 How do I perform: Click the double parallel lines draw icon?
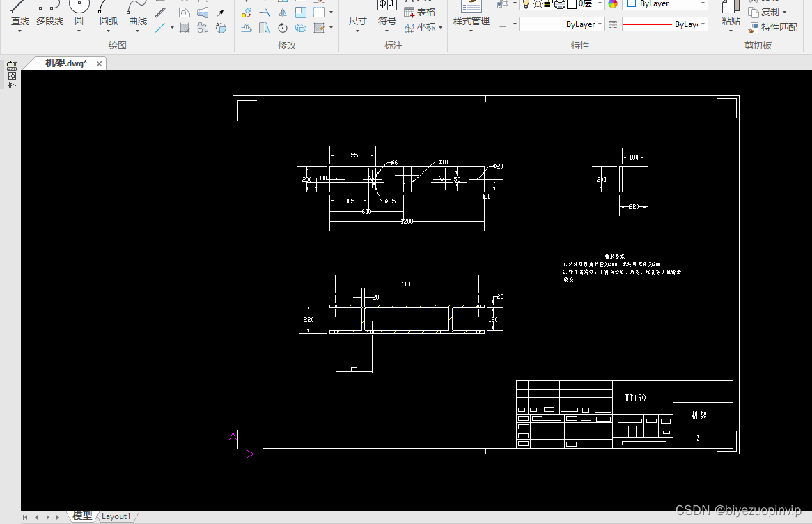click(161, 12)
